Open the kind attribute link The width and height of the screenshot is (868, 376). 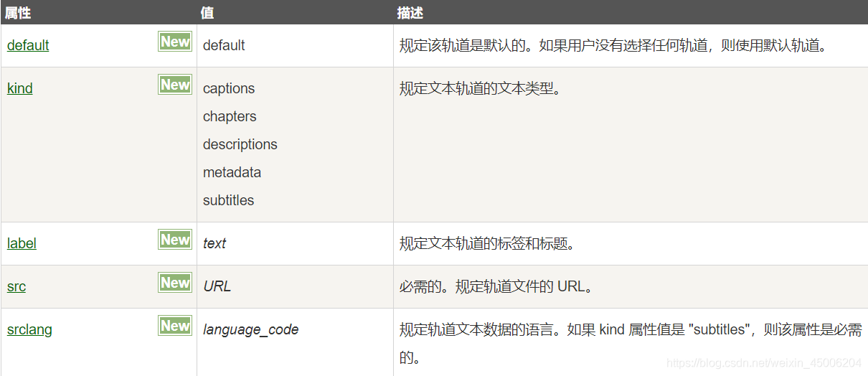tap(20, 88)
